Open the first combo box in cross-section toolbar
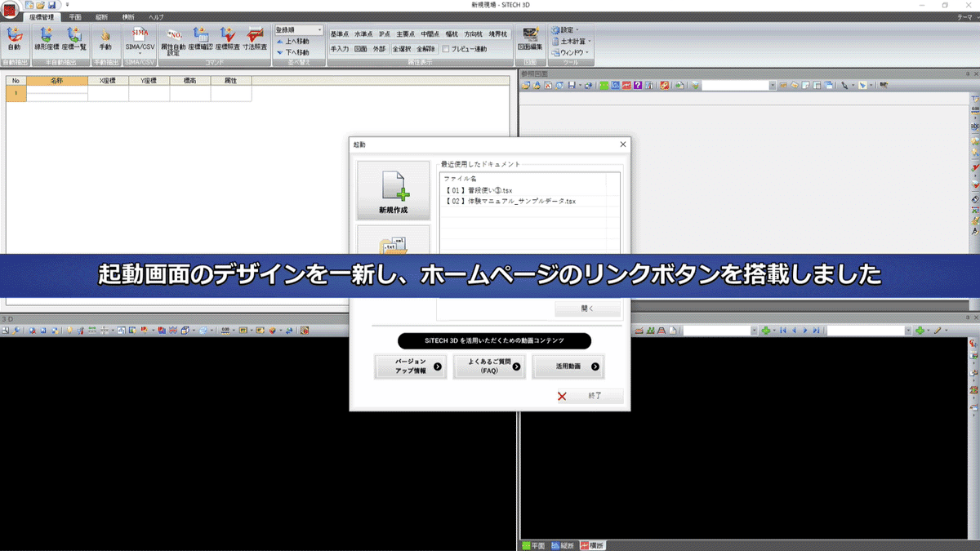Viewport: 980px width, 551px height. pyautogui.click(x=720, y=331)
